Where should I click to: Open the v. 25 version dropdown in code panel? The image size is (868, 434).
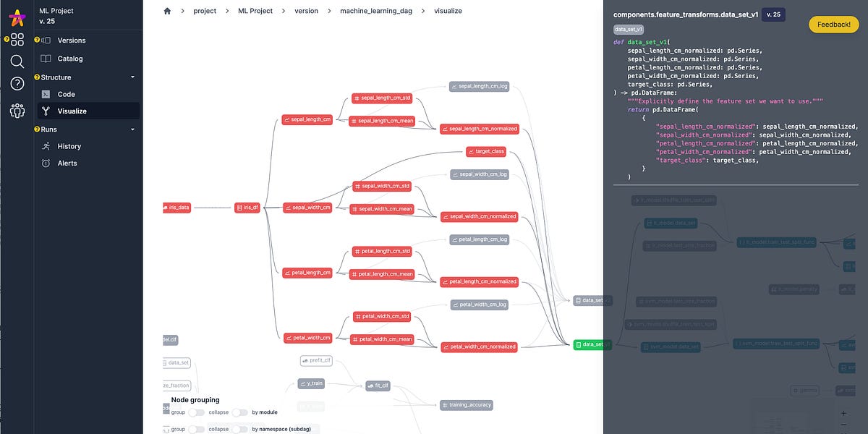point(773,14)
